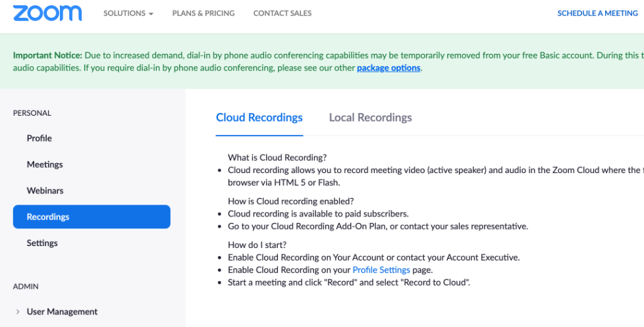Click Schedule a Meeting link

597,13
